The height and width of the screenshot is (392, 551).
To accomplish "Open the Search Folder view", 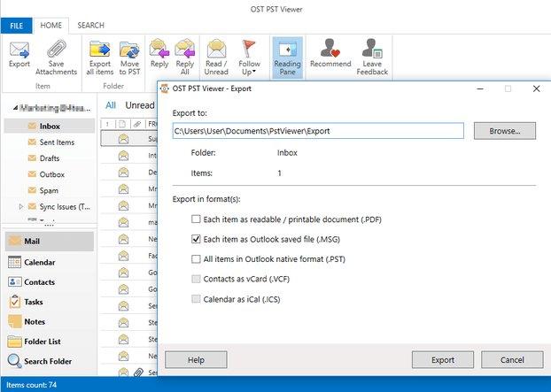I will (50, 361).
